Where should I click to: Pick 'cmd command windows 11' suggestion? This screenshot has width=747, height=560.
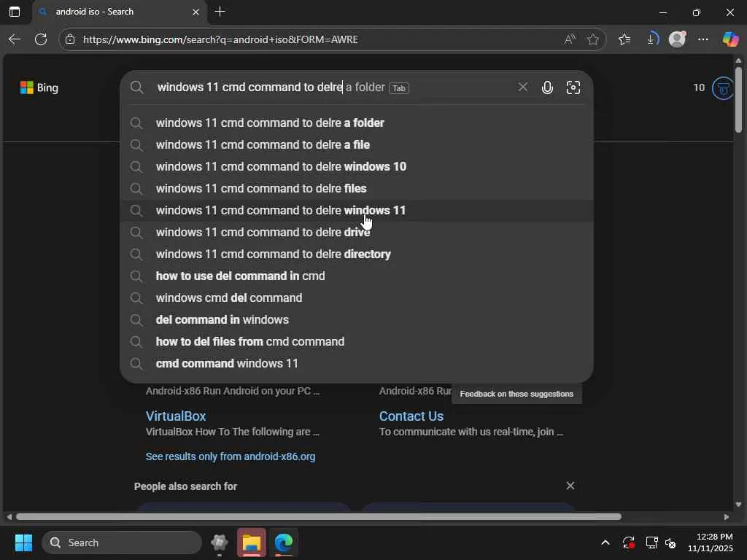tap(356, 364)
